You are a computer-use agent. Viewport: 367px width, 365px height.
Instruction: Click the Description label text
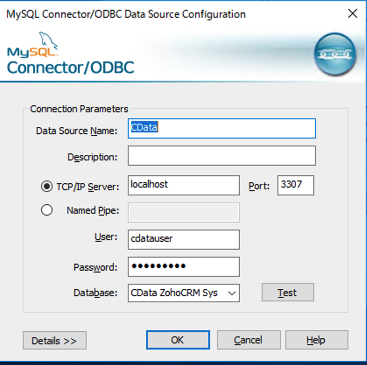[92, 157]
